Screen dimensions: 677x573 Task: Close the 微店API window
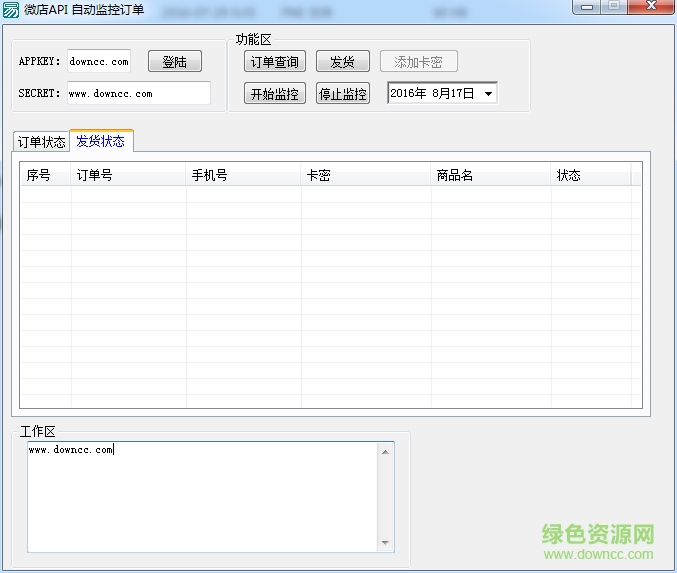(651, 6)
